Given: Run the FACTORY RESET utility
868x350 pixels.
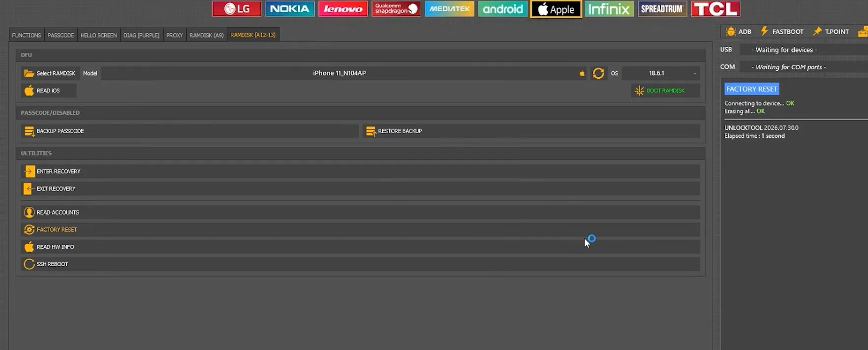Looking at the screenshot, I should pyautogui.click(x=360, y=229).
